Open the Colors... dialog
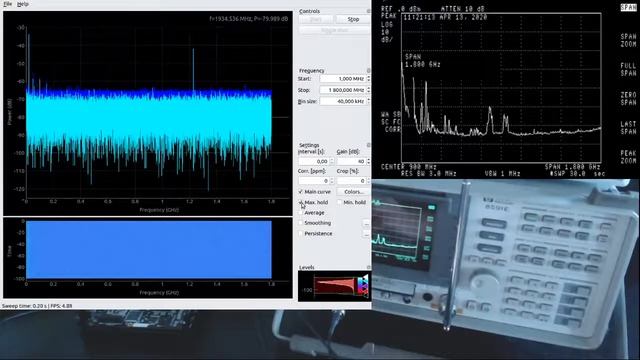This screenshot has width=640, height=360. [x=353, y=191]
